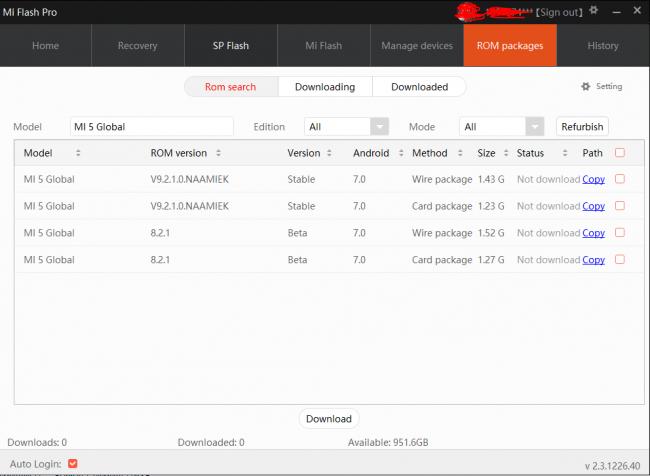Check the 1.43 G Wire package row
The image size is (650, 476).
620,179
